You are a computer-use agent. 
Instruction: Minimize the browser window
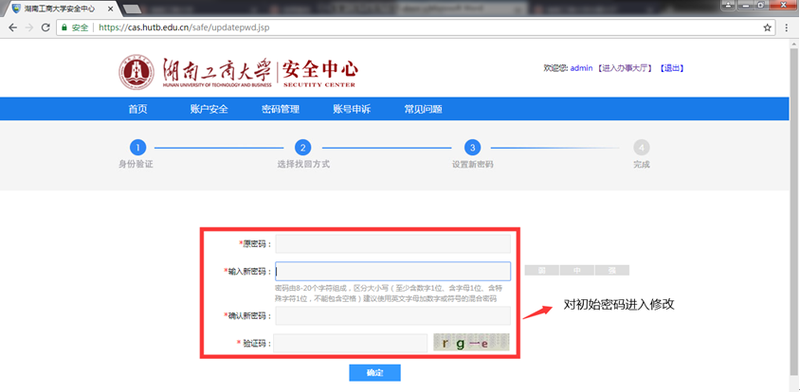pos(746,5)
